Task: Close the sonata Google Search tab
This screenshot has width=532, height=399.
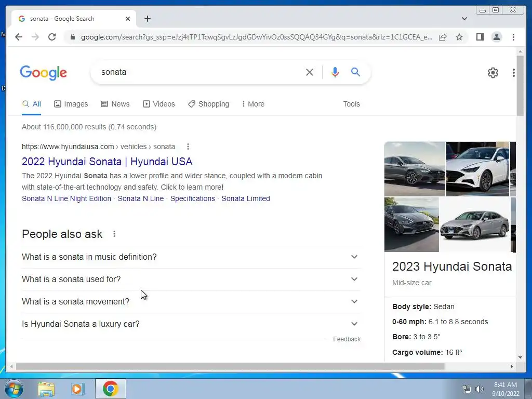Action: tap(128, 19)
